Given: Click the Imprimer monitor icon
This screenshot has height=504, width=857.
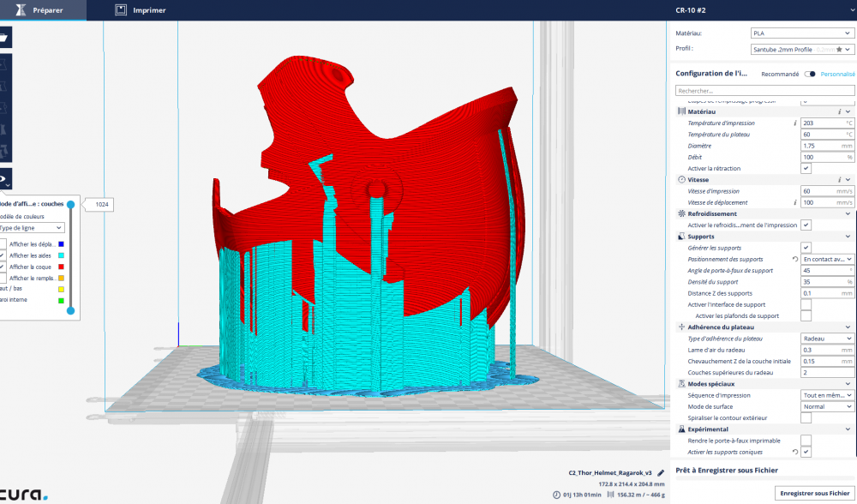Looking at the screenshot, I should pos(121,9).
